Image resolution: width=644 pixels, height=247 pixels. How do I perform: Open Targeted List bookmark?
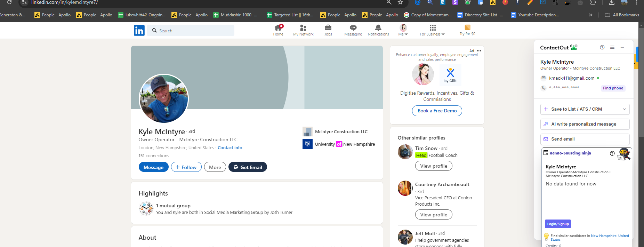tap(290, 15)
